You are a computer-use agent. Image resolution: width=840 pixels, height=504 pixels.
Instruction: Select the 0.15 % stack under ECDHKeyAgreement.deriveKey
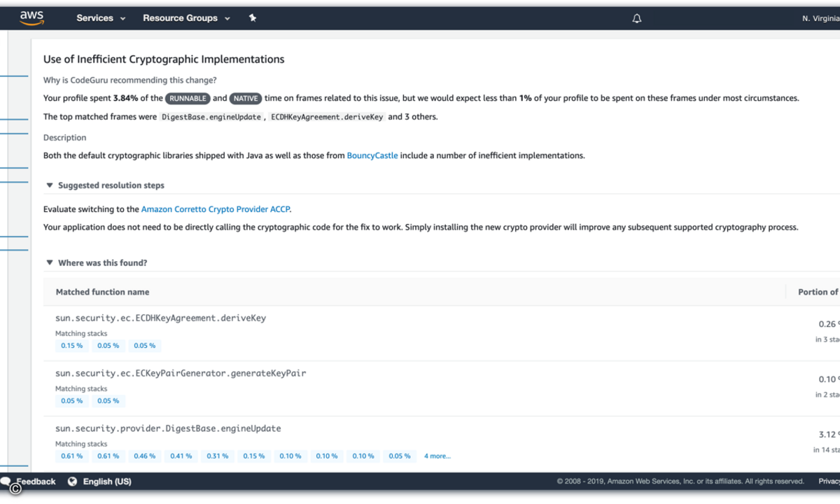(71, 346)
